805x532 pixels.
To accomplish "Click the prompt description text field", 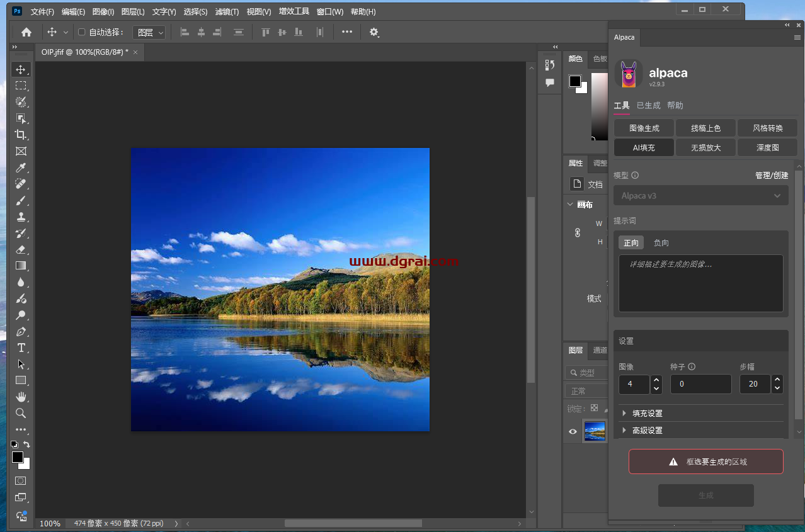I will pos(700,283).
